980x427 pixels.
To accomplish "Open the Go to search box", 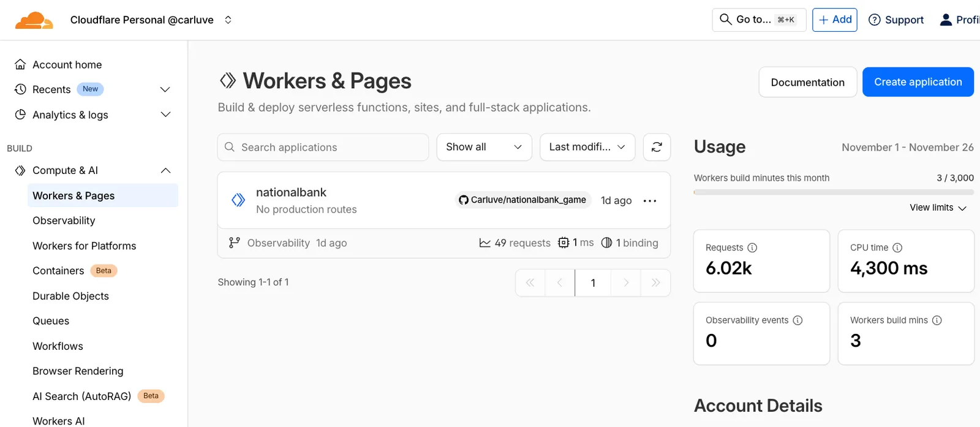I will coord(759,20).
